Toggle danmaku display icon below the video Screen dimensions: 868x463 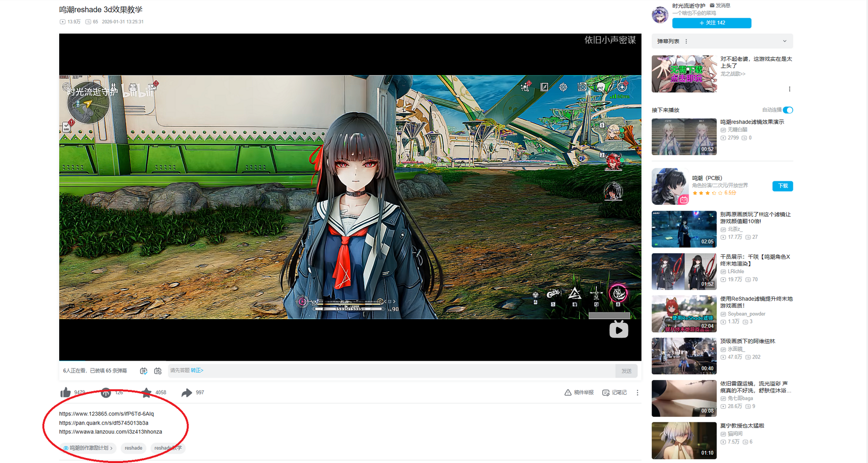(x=144, y=371)
